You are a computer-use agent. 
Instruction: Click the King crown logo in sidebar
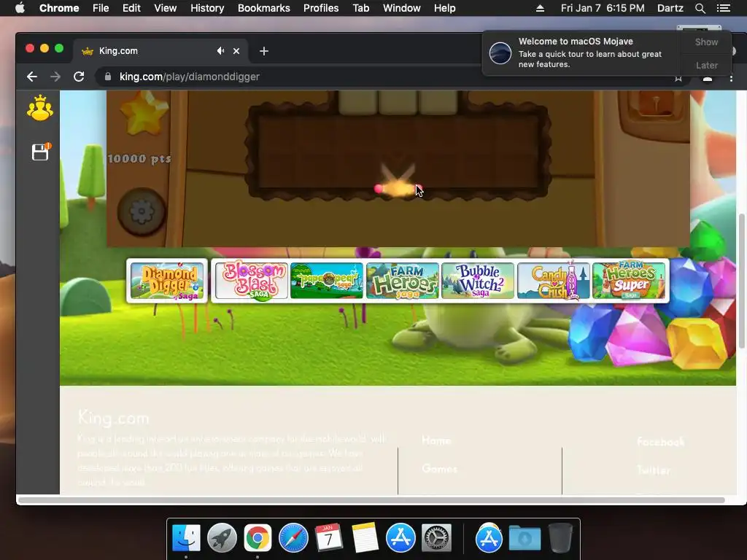pyautogui.click(x=40, y=108)
